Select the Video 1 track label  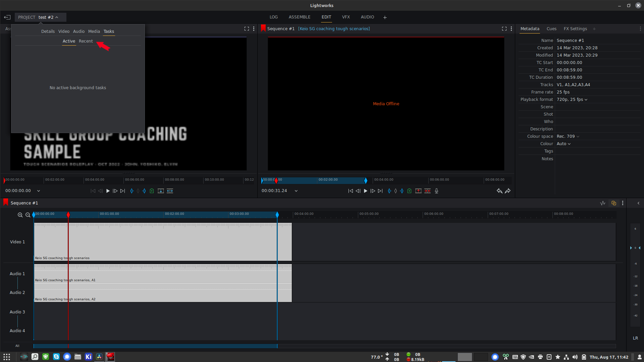click(x=17, y=242)
